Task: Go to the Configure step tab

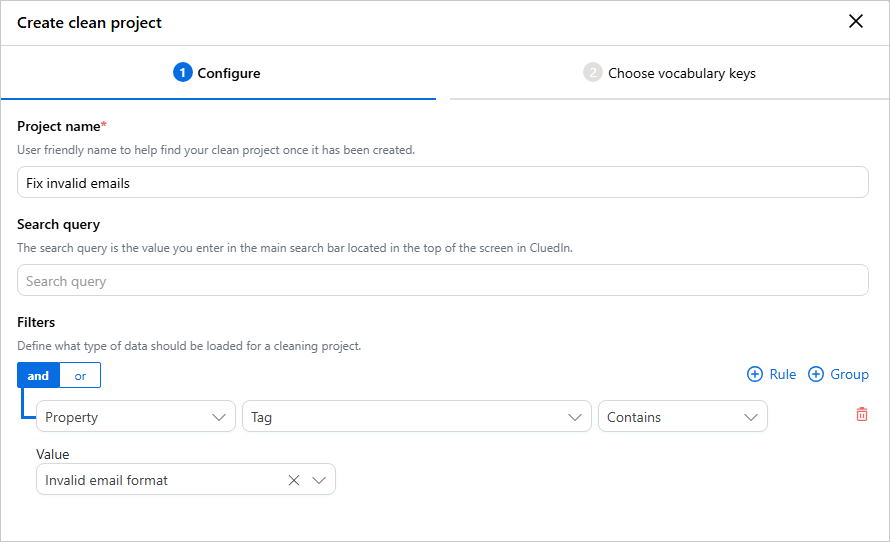Action: tap(218, 73)
